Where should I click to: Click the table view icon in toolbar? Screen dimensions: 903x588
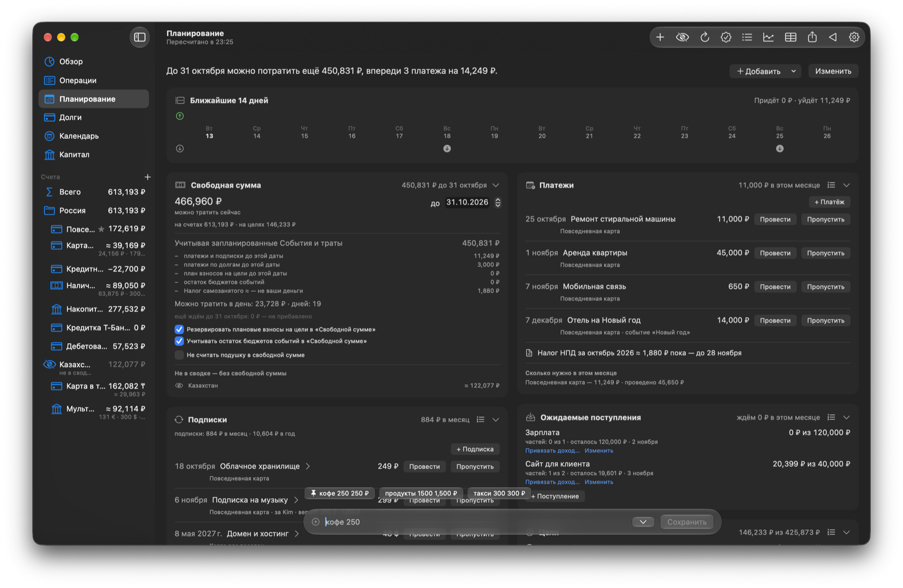click(x=791, y=37)
